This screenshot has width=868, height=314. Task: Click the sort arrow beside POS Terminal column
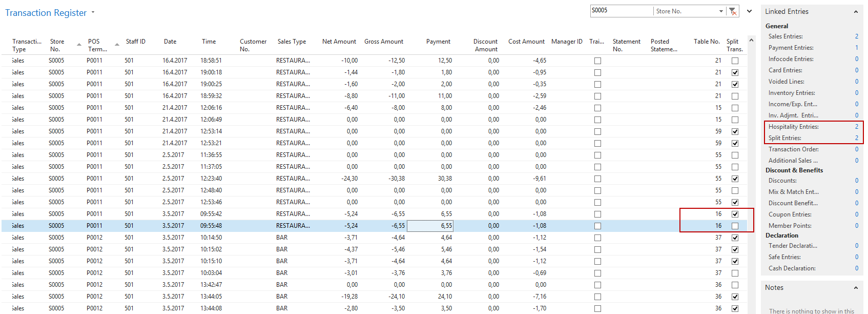coord(117,45)
